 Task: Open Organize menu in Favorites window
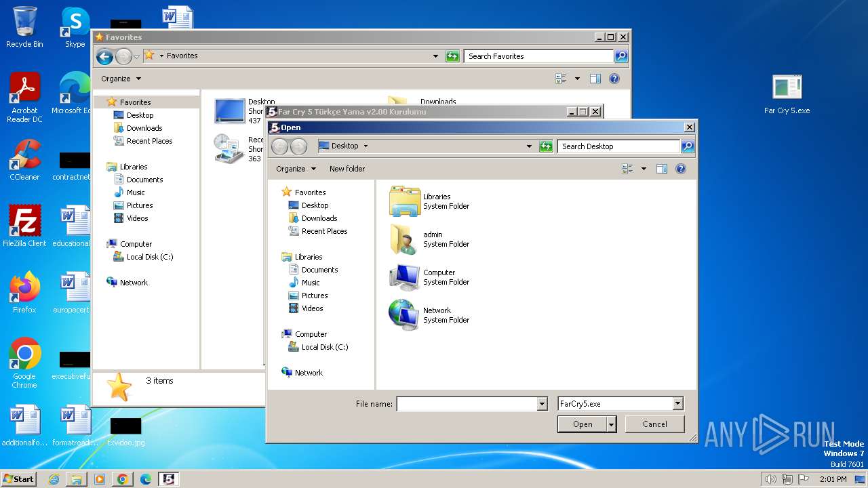(121, 79)
